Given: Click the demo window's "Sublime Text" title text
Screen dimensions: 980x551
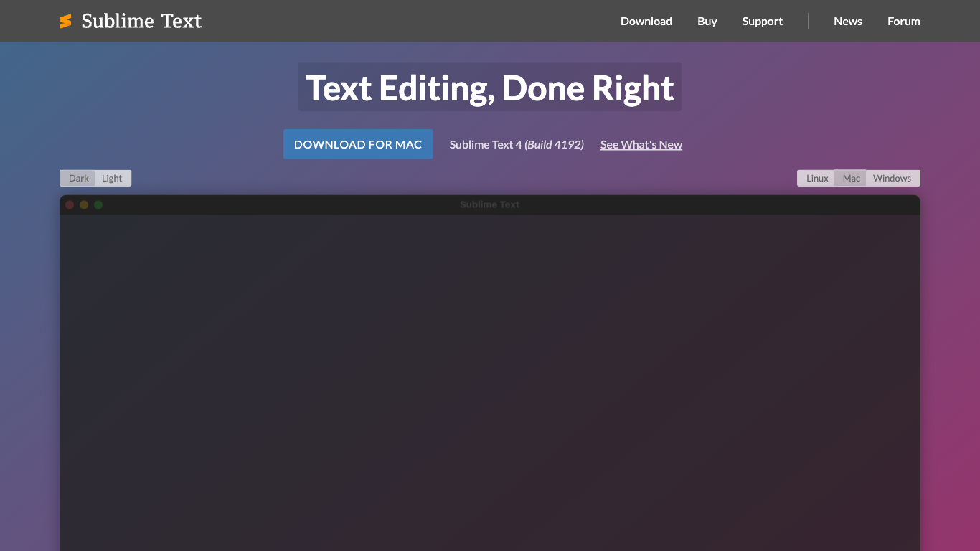Looking at the screenshot, I should [489, 204].
